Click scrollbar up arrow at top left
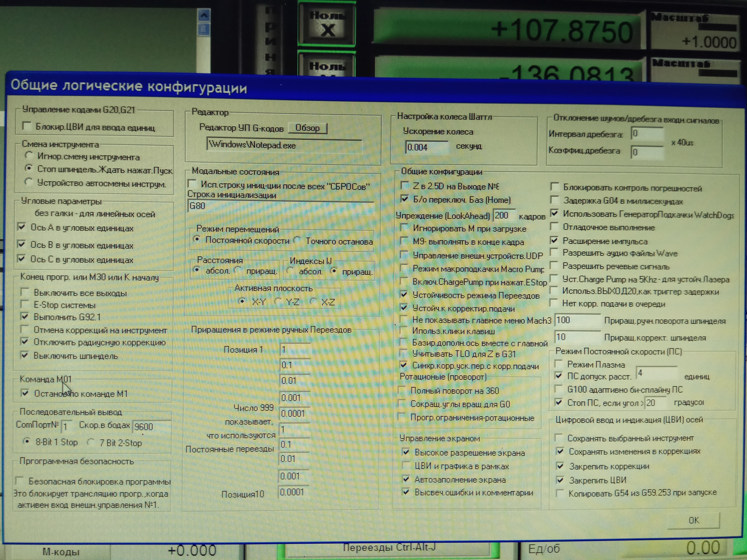747x560 pixels. click(204, 15)
